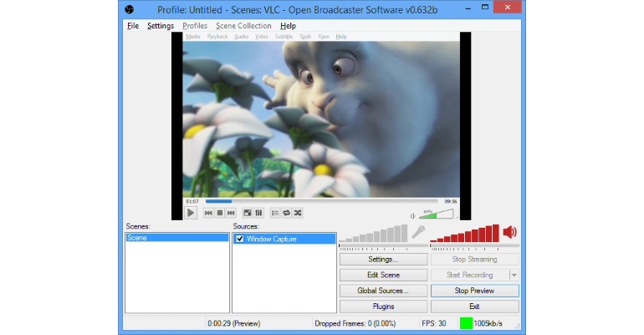The height and width of the screenshot is (335, 644).
Task: Click the VLC playlist icon
Action: click(x=275, y=213)
